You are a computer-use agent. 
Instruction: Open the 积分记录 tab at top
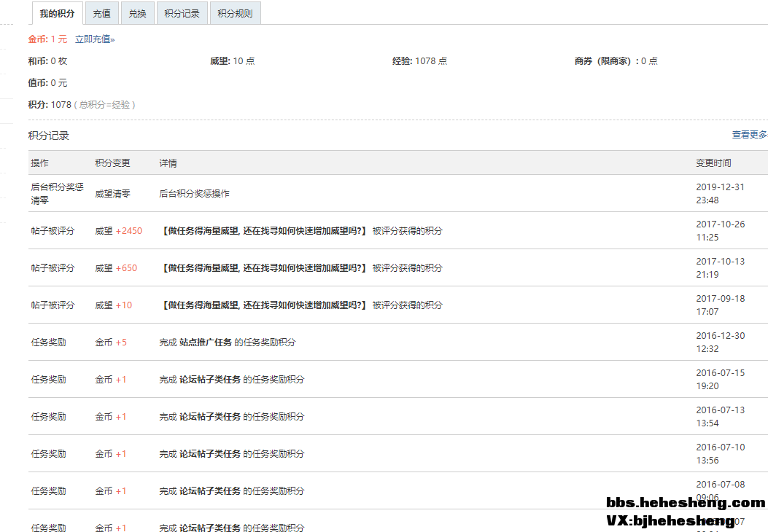(182, 13)
